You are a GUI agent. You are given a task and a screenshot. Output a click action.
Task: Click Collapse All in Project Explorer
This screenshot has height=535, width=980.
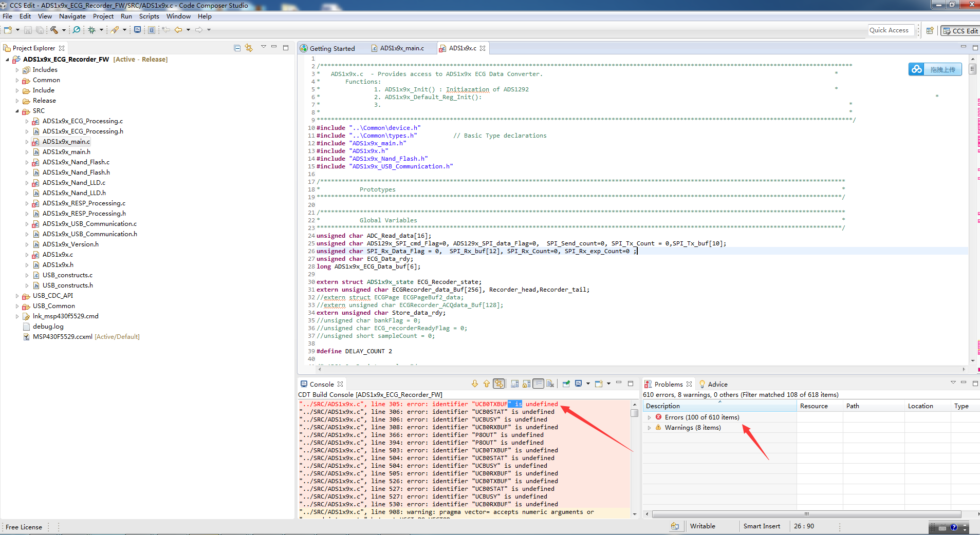pos(237,48)
